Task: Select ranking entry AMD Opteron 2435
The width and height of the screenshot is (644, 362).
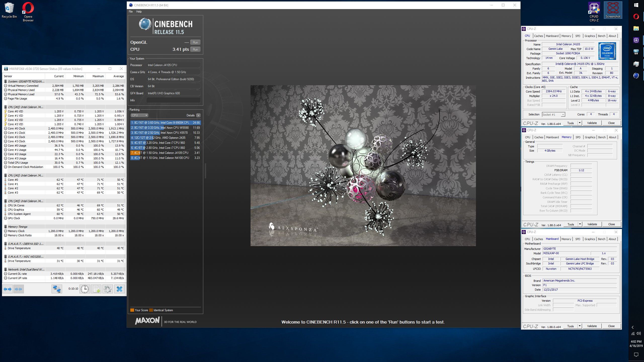Action: (x=166, y=138)
